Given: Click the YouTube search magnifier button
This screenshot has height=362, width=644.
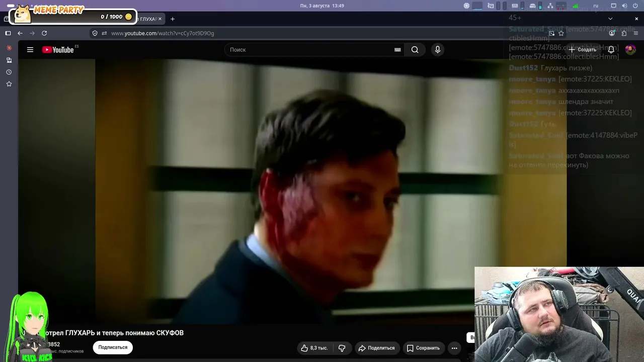Looking at the screenshot, I should point(415,50).
